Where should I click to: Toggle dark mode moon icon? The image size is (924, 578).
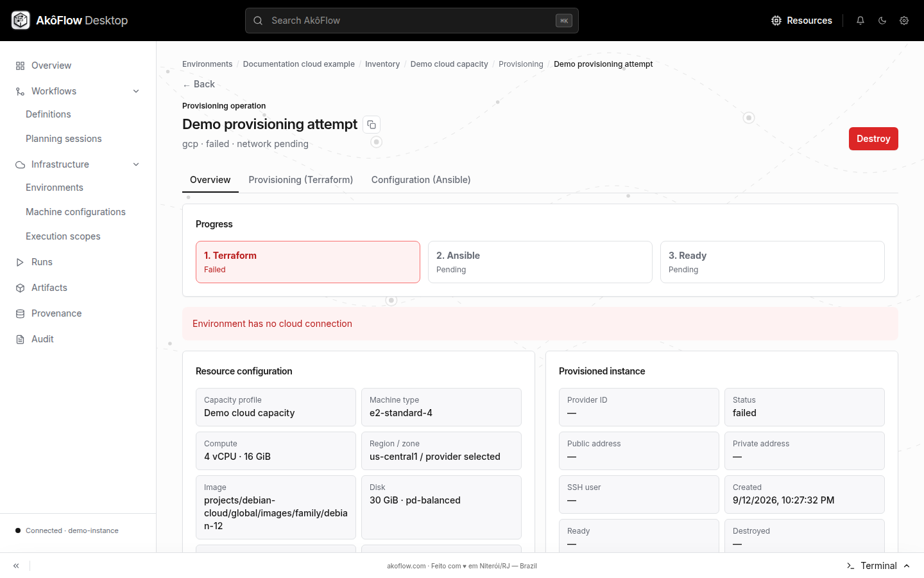[882, 21]
